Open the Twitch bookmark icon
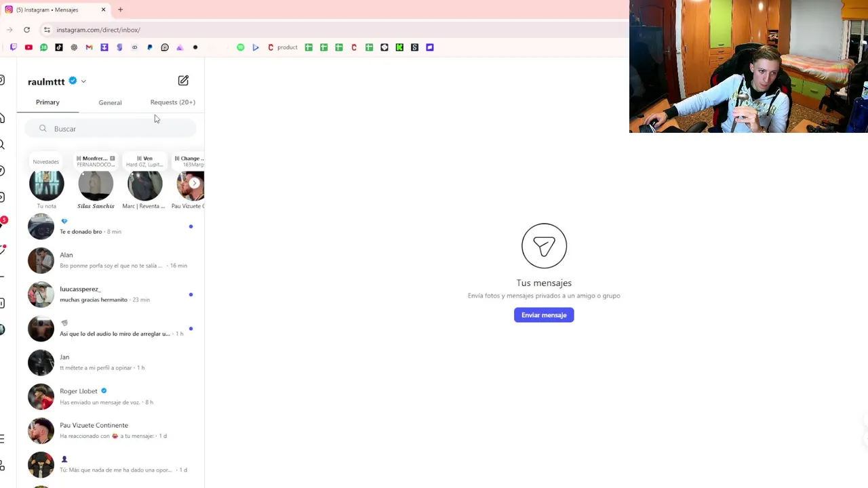Viewport: 868px width, 488px height. click(14, 47)
